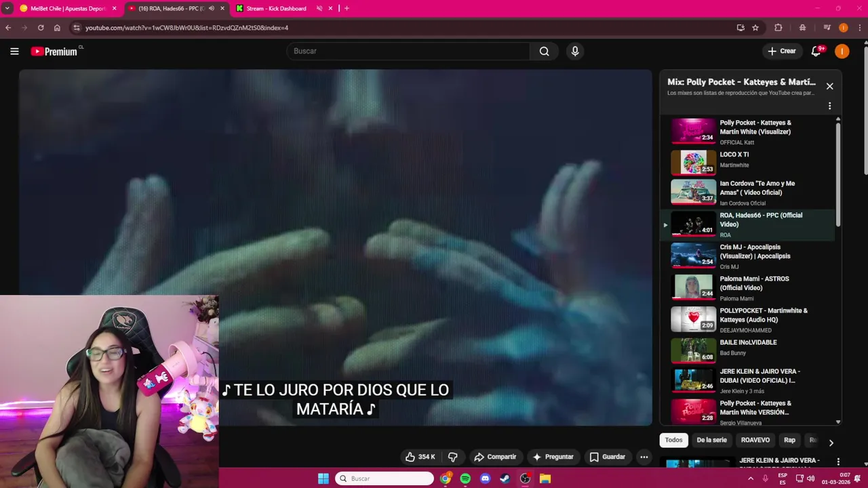
Task: Share the video with Compartir
Action: point(495,457)
